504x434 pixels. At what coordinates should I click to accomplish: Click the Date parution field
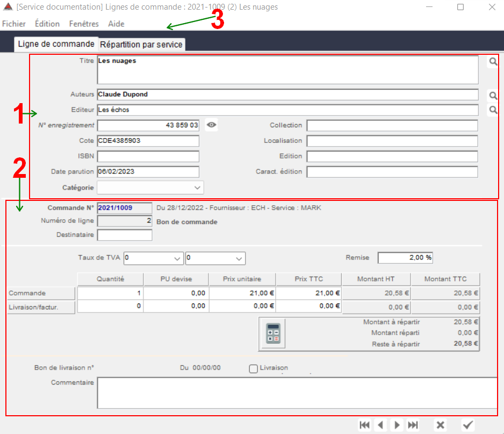coord(148,171)
